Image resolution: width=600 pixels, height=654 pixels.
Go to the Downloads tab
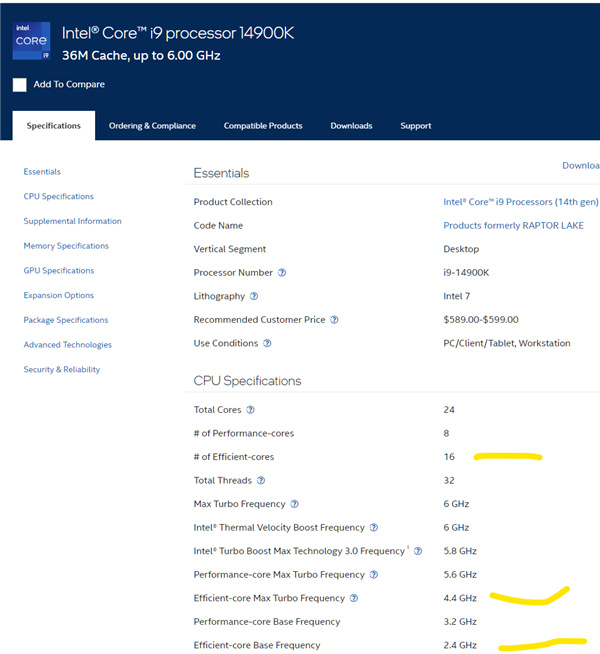[x=351, y=126]
